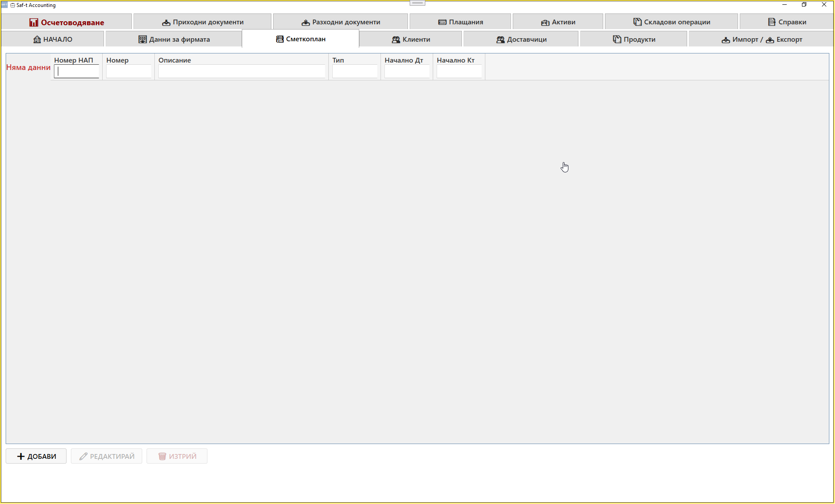The width and height of the screenshot is (835, 504).
Task: Click the Номер НАП column header
Action: 73,60
